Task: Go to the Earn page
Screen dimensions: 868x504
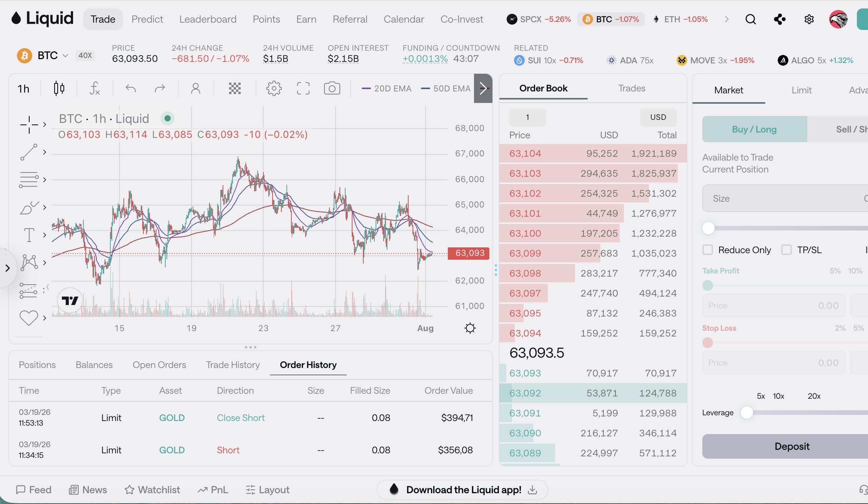Action: [x=306, y=19]
